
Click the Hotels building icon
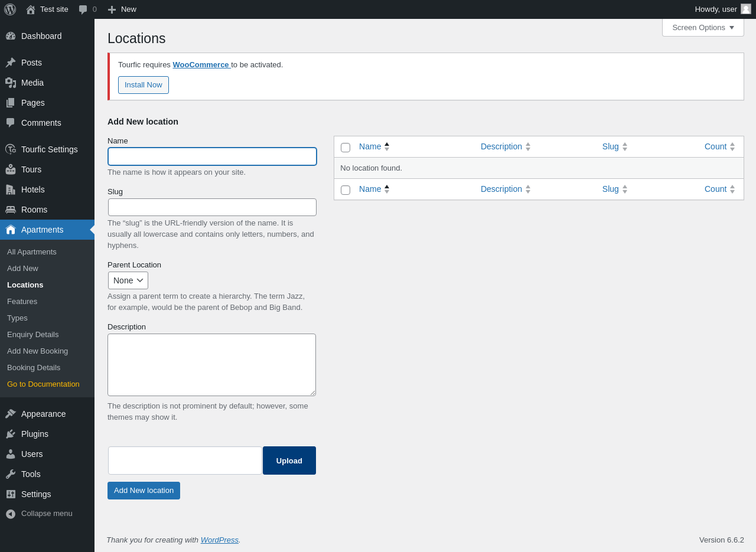[x=11, y=190]
